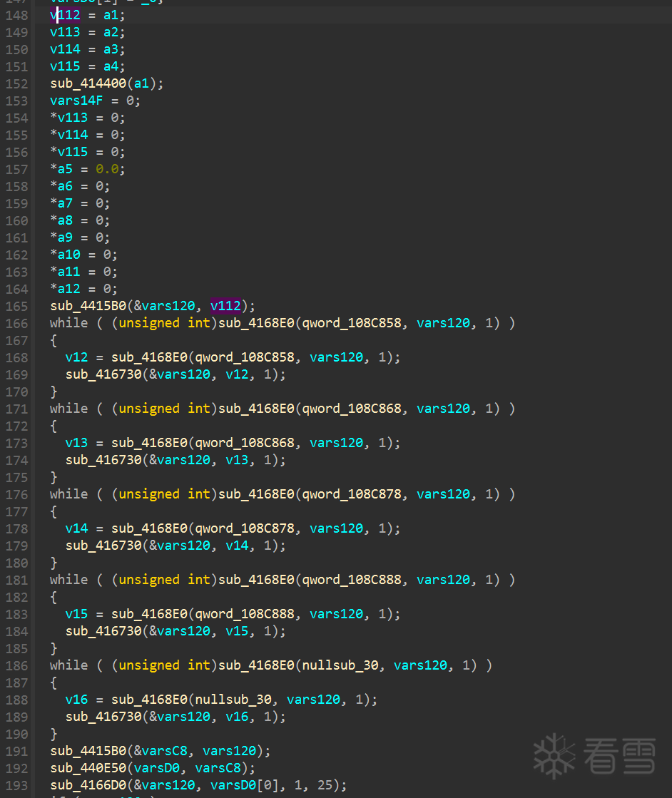Screen dimensions: 672x798
Task: Select *a10 on line 162
Action: (65, 255)
